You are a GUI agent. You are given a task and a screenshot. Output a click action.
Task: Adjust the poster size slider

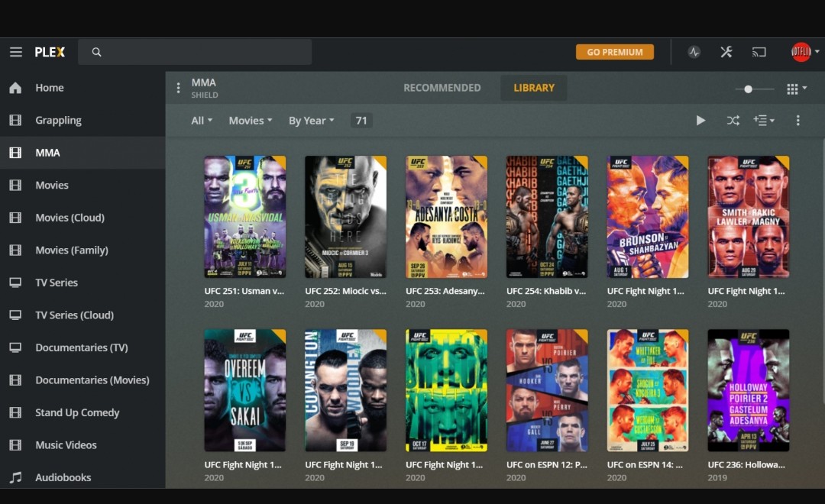click(754, 89)
